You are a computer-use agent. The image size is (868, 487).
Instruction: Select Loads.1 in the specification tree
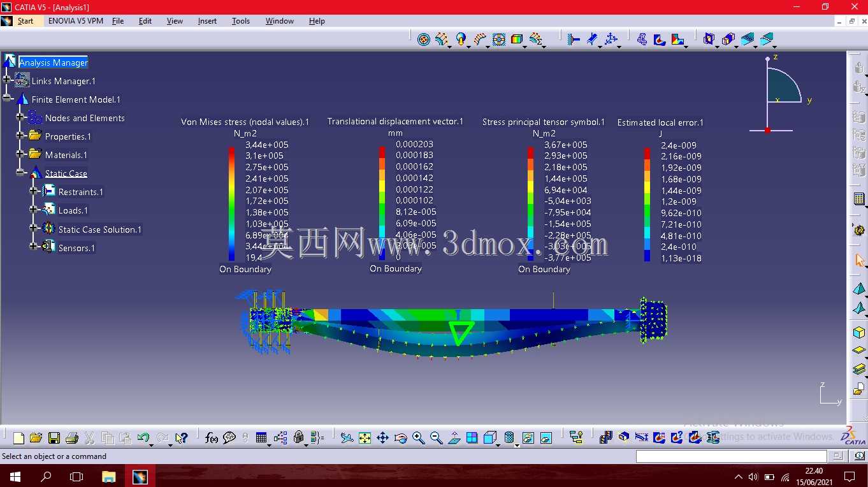(x=73, y=210)
